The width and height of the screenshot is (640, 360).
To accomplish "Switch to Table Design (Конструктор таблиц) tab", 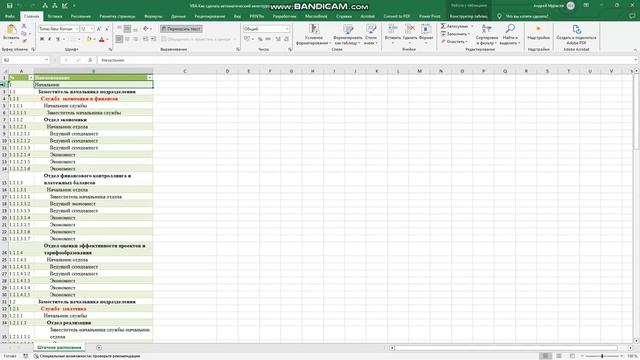I will click(468, 16).
